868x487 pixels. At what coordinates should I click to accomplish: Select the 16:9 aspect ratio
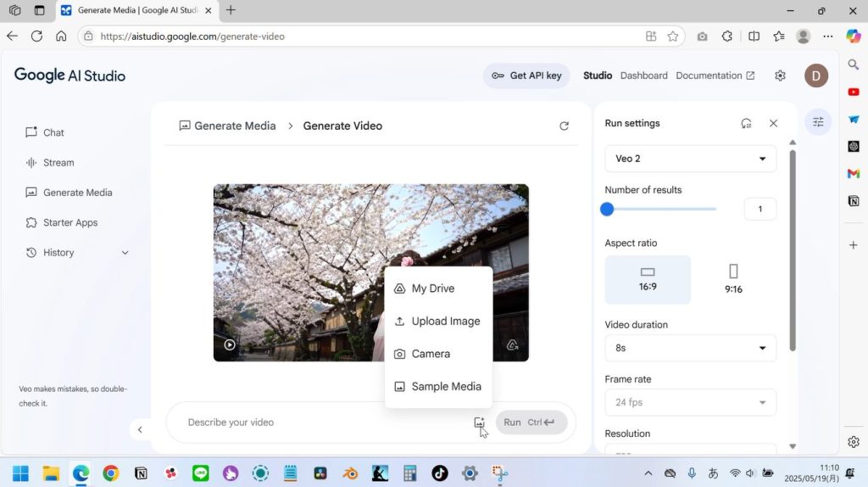click(x=648, y=279)
